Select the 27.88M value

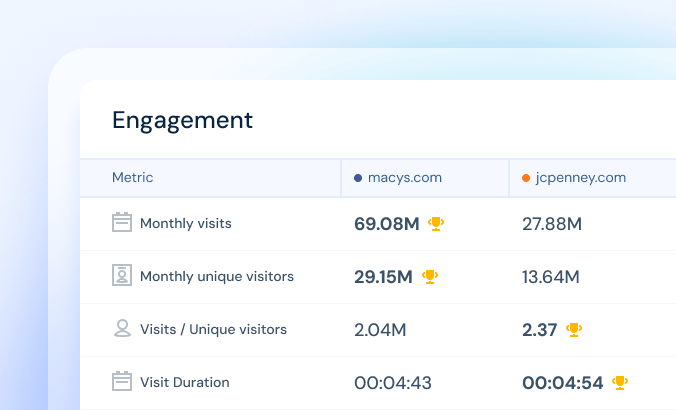point(552,224)
